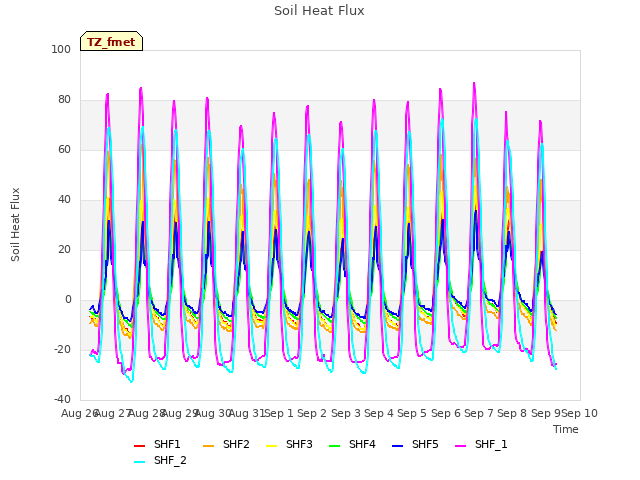Screen dimensions: 640x480
Task: Click the magenta SHF_1 legend color marker
Action: pos(460,446)
